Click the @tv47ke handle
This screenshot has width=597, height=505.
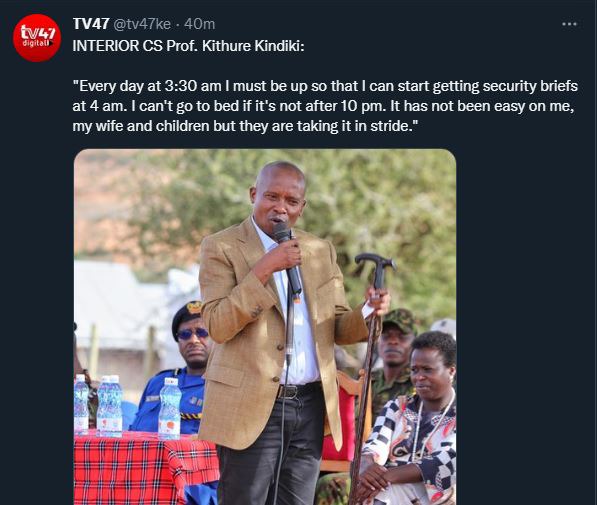(142, 24)
